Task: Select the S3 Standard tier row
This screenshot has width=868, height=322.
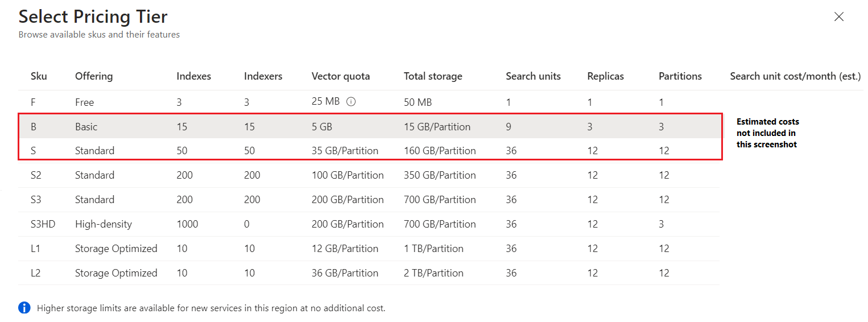Action: 94,200
